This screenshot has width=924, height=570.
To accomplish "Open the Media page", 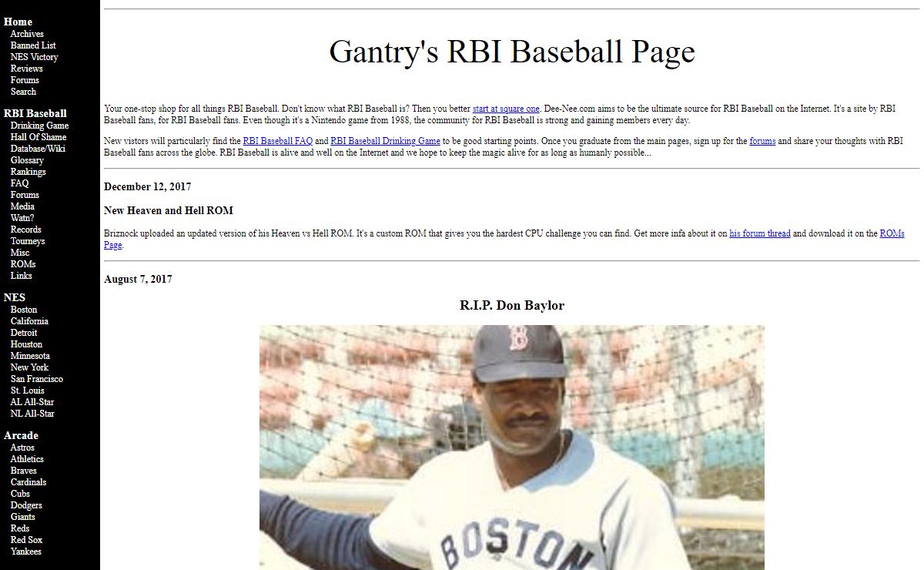I will pyautogui.click(x=22, y=206).
